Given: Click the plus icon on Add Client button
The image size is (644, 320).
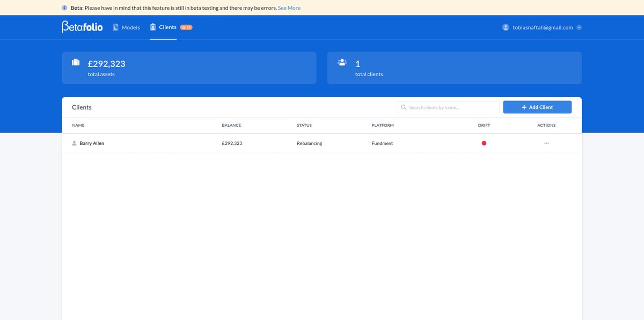Looking at the screenshot, I should [x=523, y=107].
